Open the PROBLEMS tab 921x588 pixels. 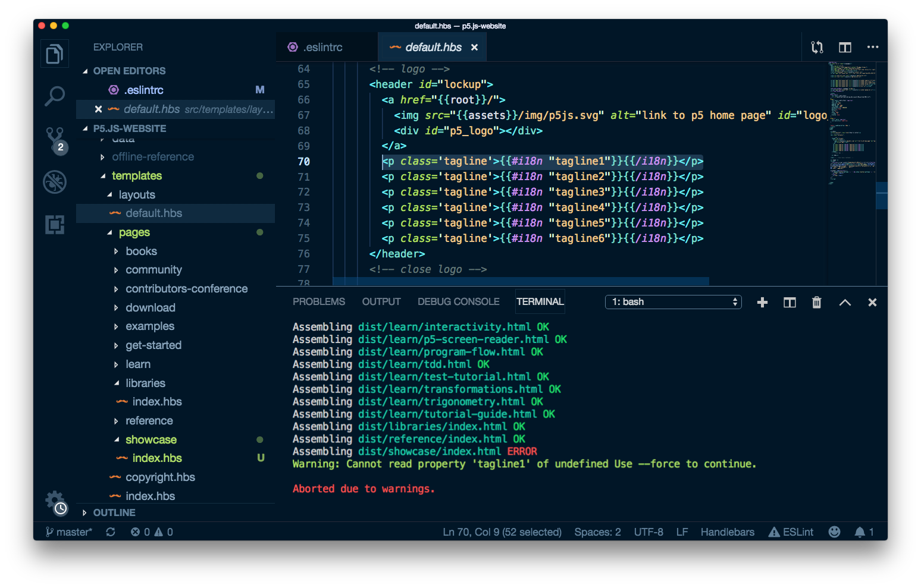pos(318,301)
